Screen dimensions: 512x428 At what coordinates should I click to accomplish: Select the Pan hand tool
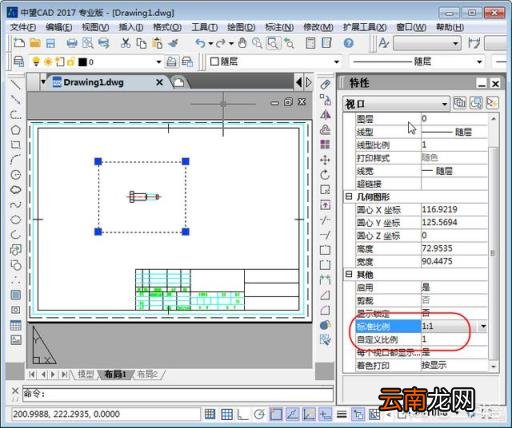click(242, 43)
